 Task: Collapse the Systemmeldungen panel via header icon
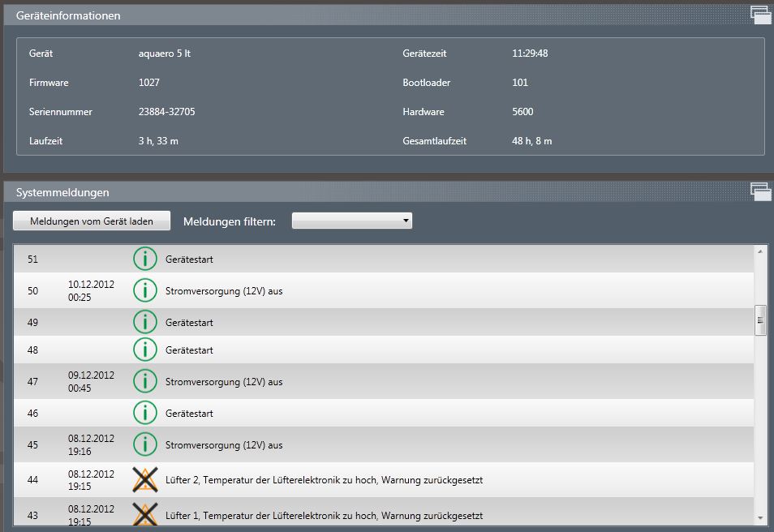(759, 191)
